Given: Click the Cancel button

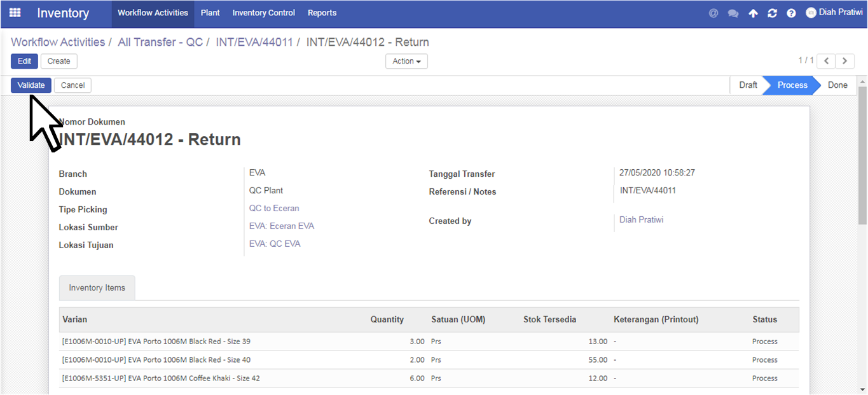Looking at the screenshot, I should click(x=73, y=85).
